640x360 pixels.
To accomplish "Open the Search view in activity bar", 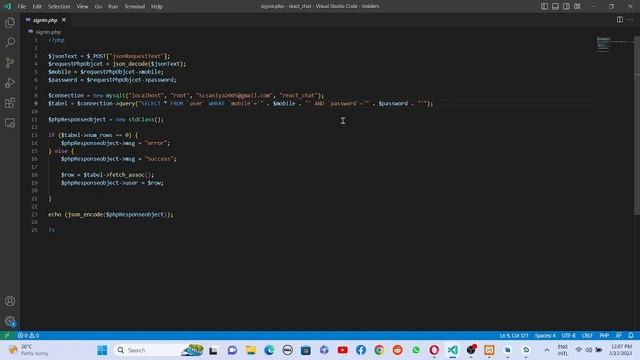I will [x=10, y=42].
